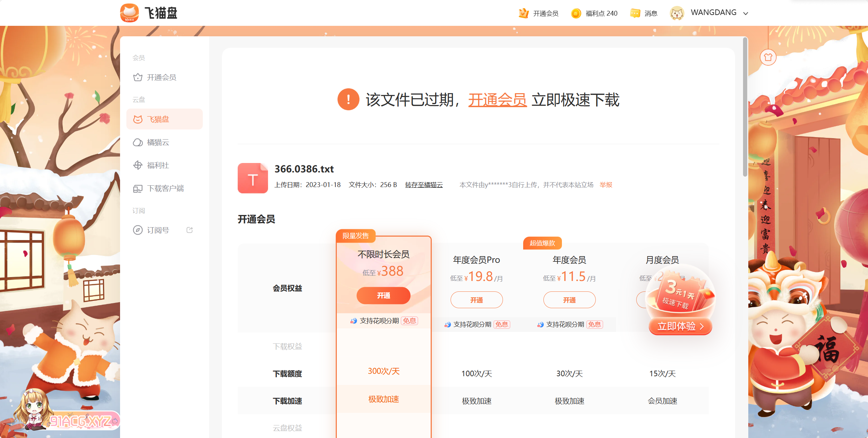Screen dimensions: 868x438
Task: Click the crown 开通会员 icon in header
Action: (524, 13)
